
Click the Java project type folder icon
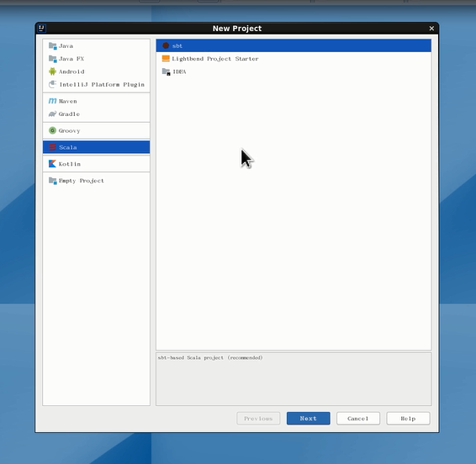(52, 46)
